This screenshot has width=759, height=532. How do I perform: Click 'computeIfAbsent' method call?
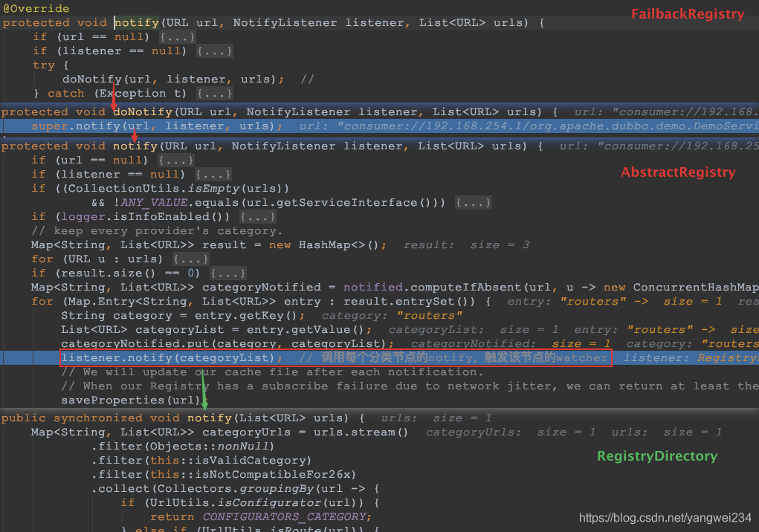click(465, 288)
